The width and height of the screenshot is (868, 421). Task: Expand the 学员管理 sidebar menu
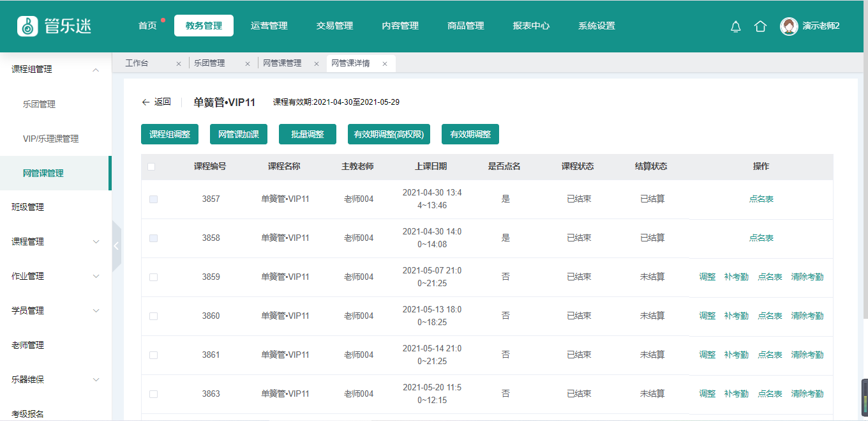tap(96, 311)
